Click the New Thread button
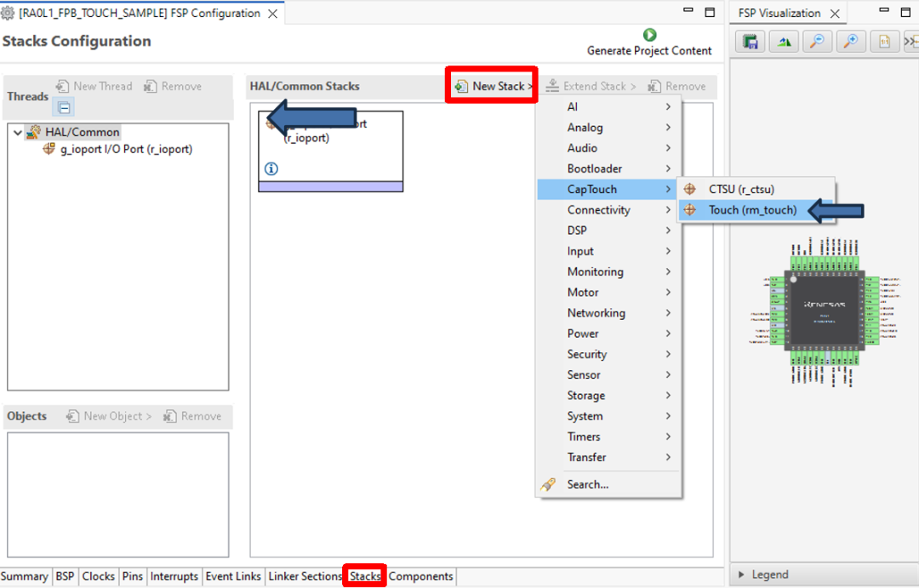Image resolution: width=919 pixels, height=588 pixels. pos(94,86)
